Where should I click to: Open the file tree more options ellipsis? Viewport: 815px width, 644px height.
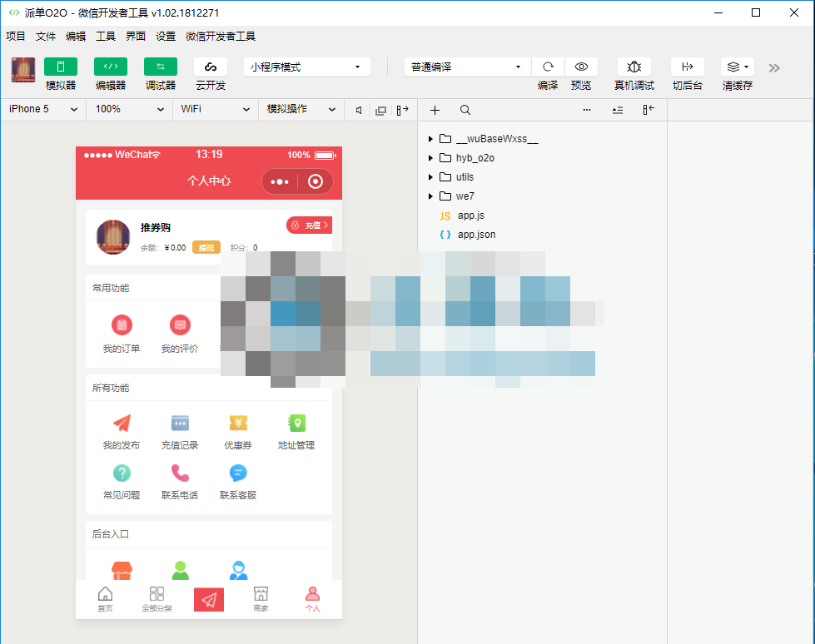pos(587,110)
